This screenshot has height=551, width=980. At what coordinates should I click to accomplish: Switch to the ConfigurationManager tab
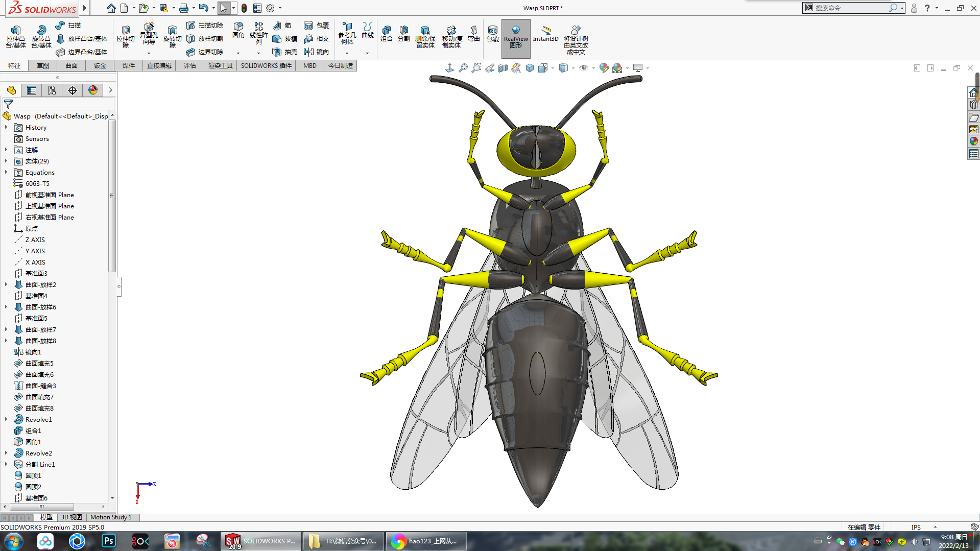point(52,90)
